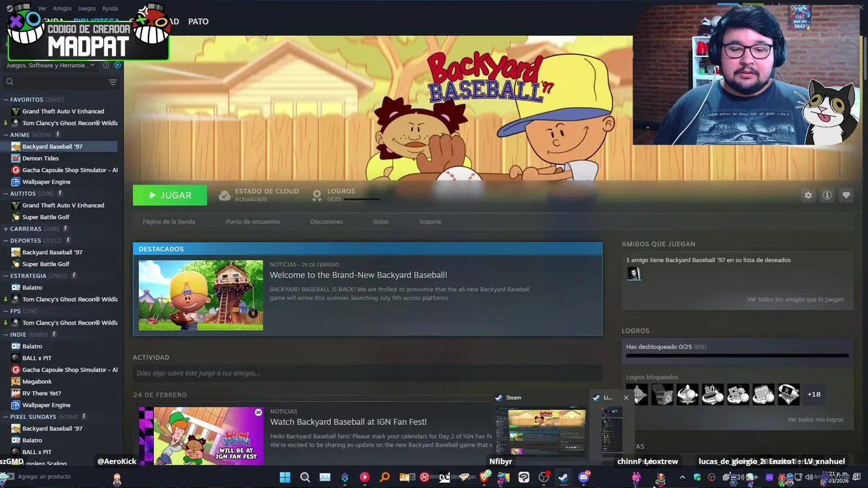The width and height of the screenshot is (868, 488).
Task: Click Ver todos los amigos que lo juegan
Action: 795,300
